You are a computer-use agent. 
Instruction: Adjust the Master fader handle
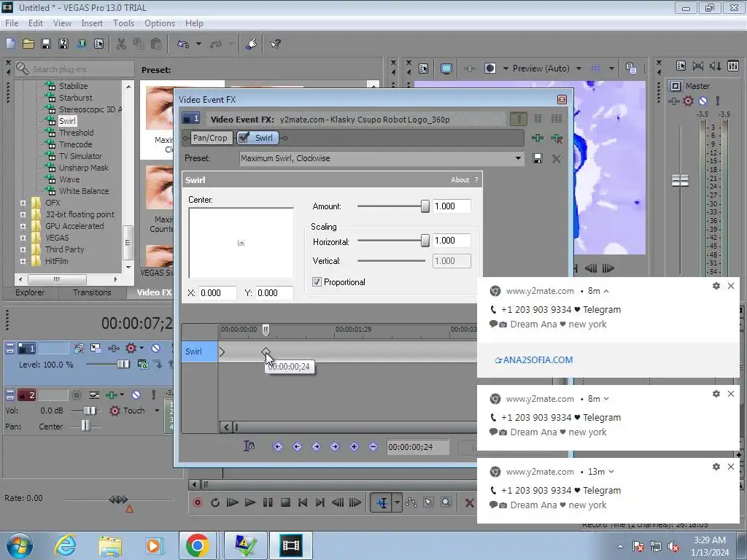click(x=681, y=181)
